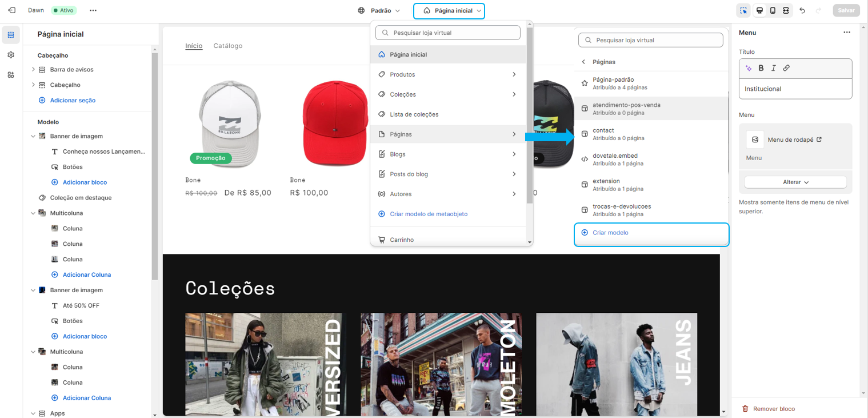Select trocas-e-devolucoes page template
This screenshot has width=868, height=418.
651,210
